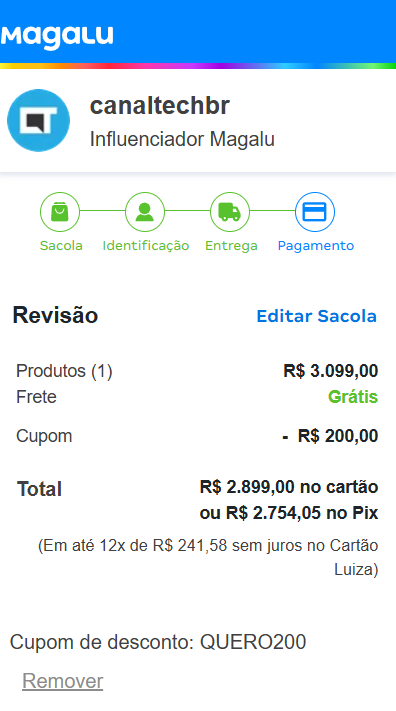The width and height of the screenshot is (396, 711).
Task: Click the R$ 200,00 coupon discount amount
Action: click(338, 436)
